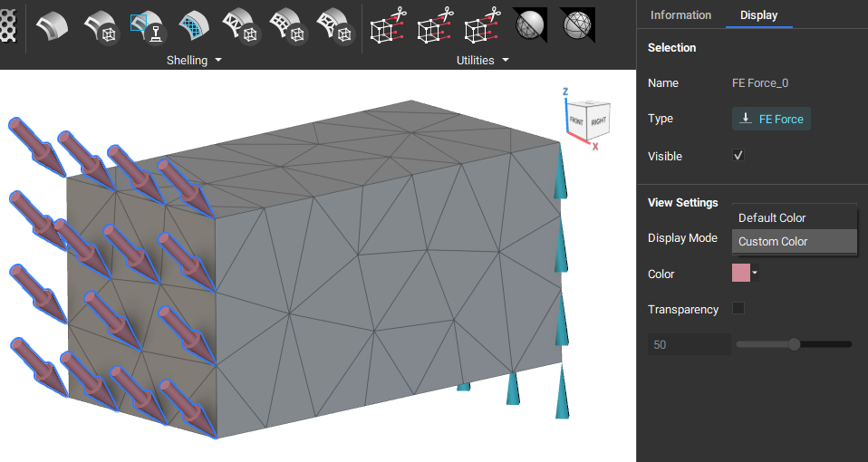Open the Utilities group dropdown
This screenshot has height=462, width=868.
click(x=505, y=60)
